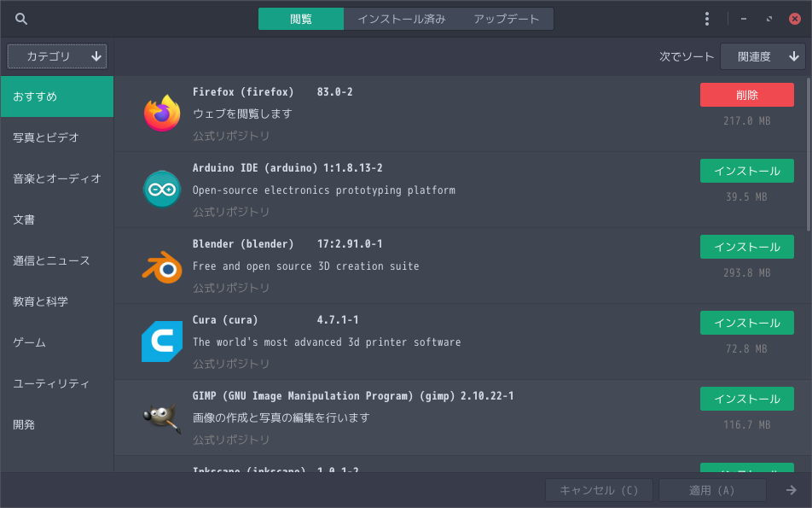Install GIMP with インストール button
This screenshot has width=812, height=508.
747,399
